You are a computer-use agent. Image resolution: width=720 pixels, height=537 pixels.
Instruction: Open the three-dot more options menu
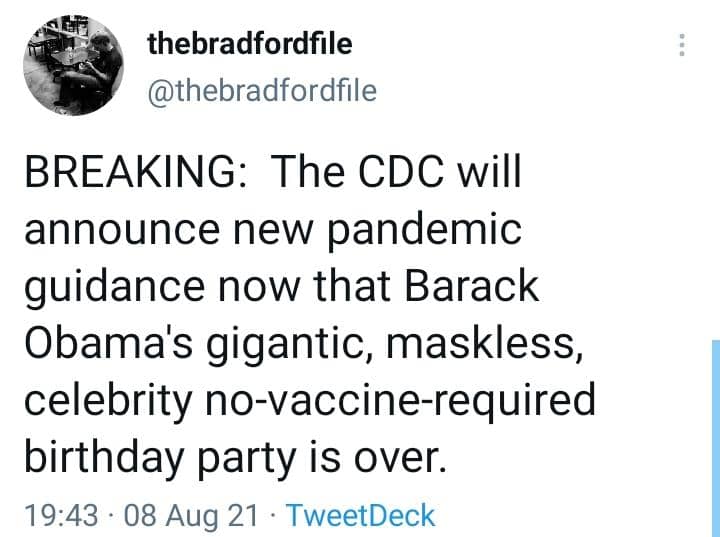[x=682, y=46]
